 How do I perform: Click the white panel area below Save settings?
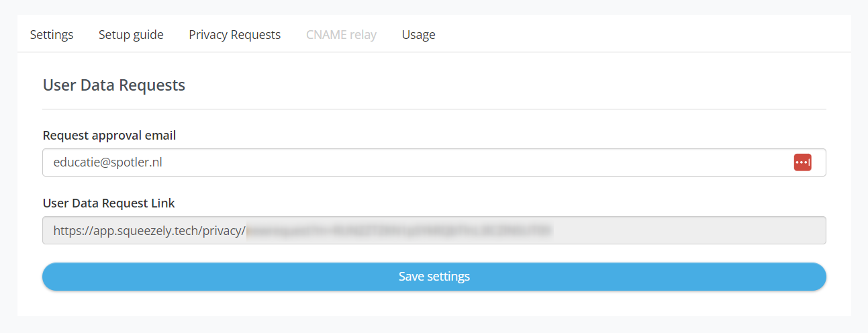[434, 303]
